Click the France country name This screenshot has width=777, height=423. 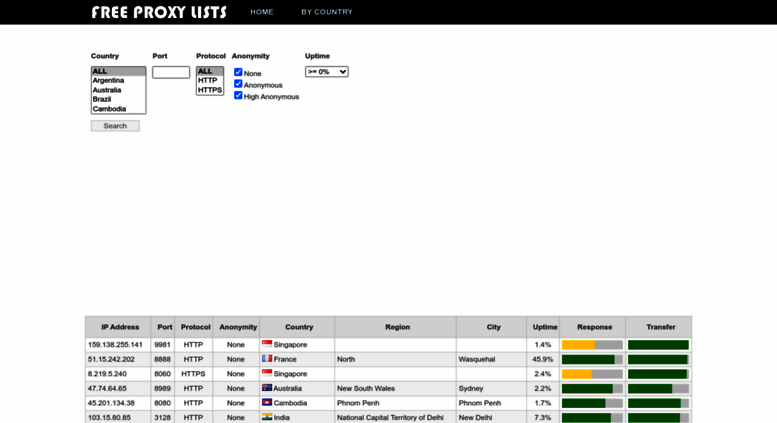tap(285, 359)
